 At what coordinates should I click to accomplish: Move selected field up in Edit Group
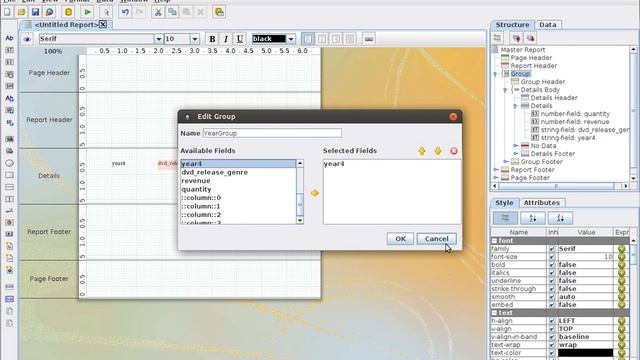pos(422,151)
